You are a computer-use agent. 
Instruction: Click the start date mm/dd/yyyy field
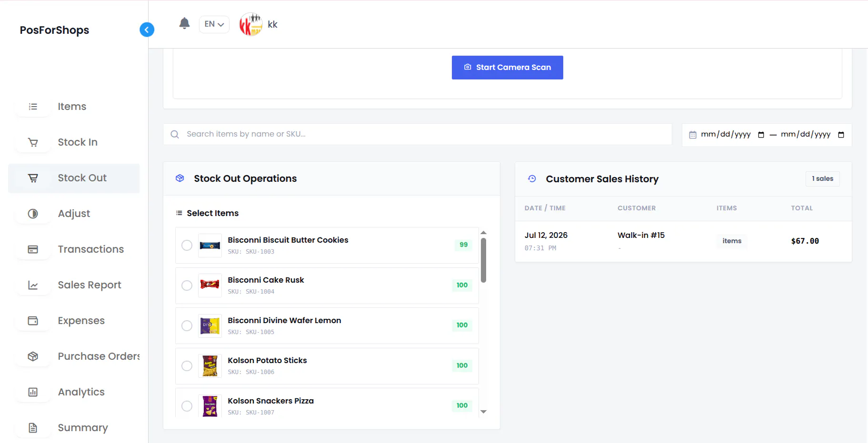click(x=726, y=135)
